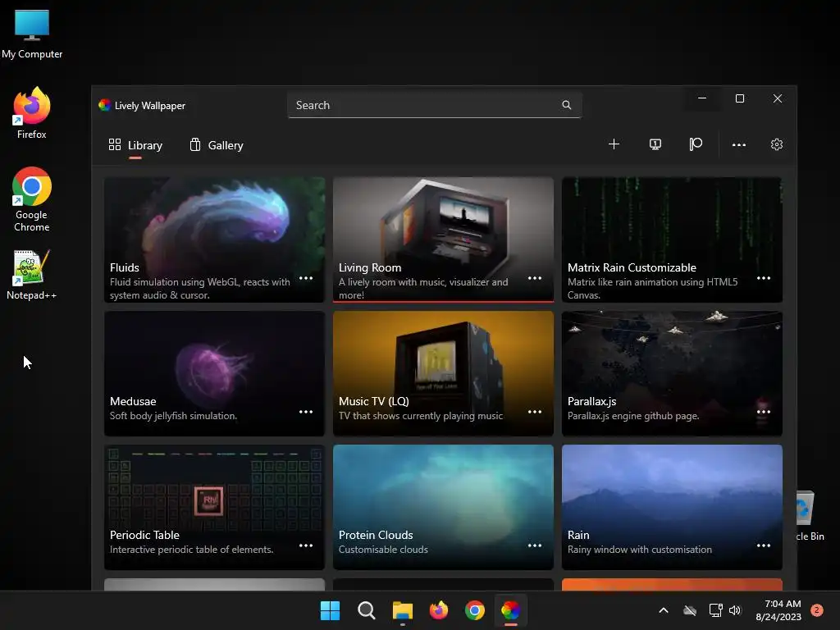This screenshot has height=630, width=840.
Task: Click the network tray icon
Action: pyautogui.click(x=715, y=610)
